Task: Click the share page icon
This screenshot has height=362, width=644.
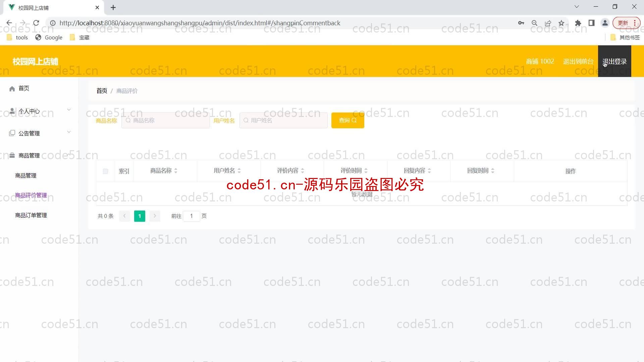Action: tap(548, 23)
